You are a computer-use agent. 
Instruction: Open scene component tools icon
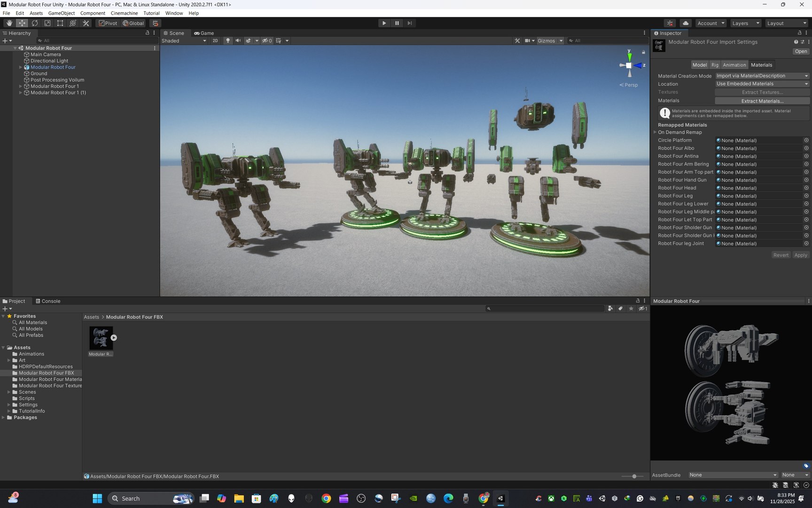click(x=517, y=40)
